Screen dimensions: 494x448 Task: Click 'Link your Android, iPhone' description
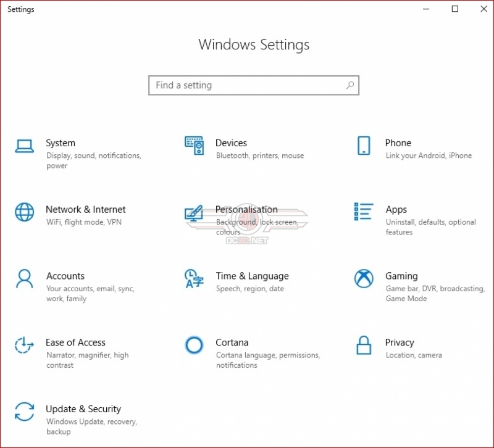tap(429, 156)
